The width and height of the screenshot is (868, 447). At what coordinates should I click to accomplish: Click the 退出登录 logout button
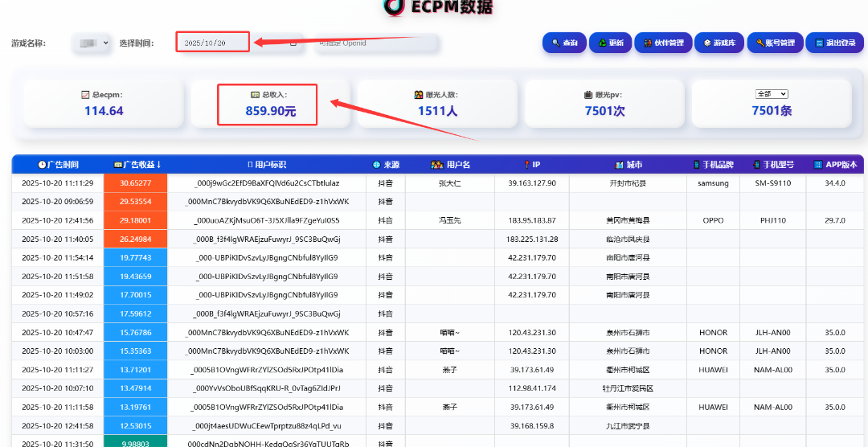[x=834, y=43]
